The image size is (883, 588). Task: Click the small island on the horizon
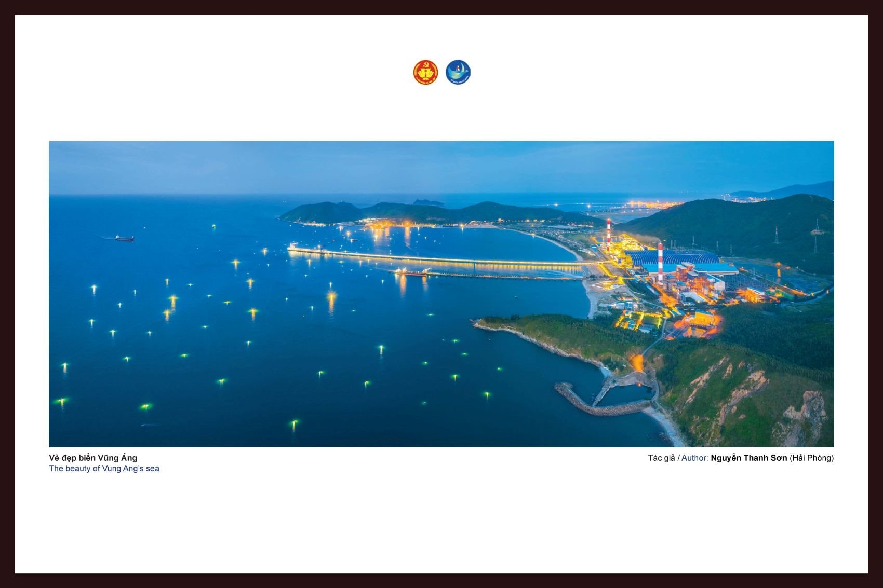(x=427, y=202)
